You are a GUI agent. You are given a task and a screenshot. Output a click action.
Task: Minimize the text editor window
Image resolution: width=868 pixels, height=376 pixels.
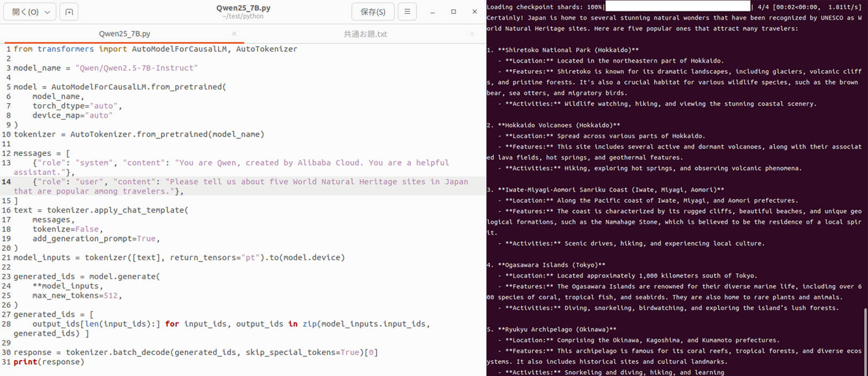pos(432,12)
